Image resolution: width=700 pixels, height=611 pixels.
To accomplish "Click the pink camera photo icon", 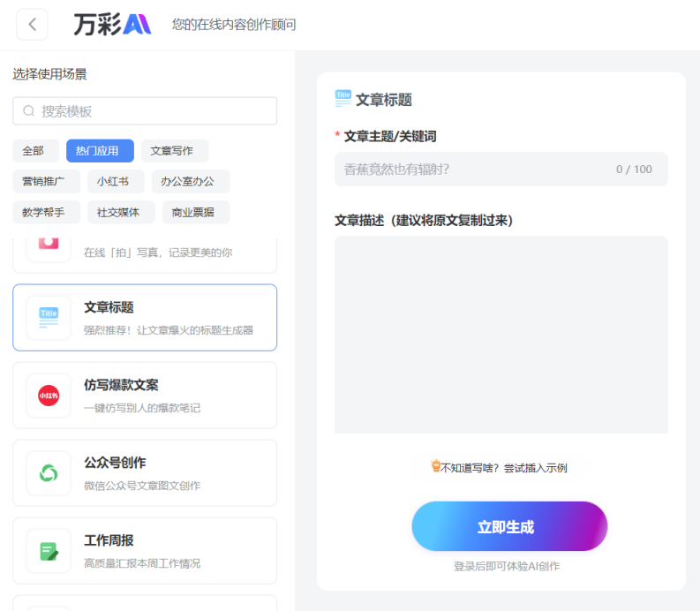I will click(49, 243).
